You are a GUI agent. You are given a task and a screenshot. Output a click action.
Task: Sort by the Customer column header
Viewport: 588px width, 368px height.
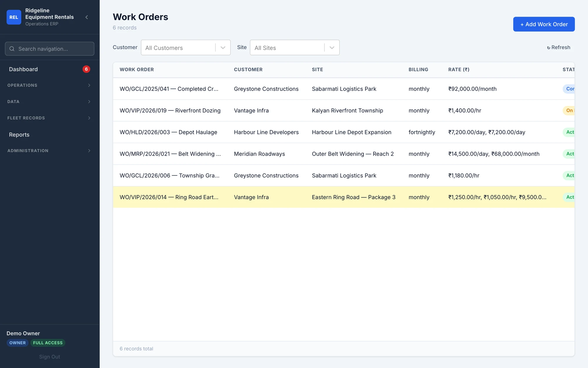[x=248, y=69]
